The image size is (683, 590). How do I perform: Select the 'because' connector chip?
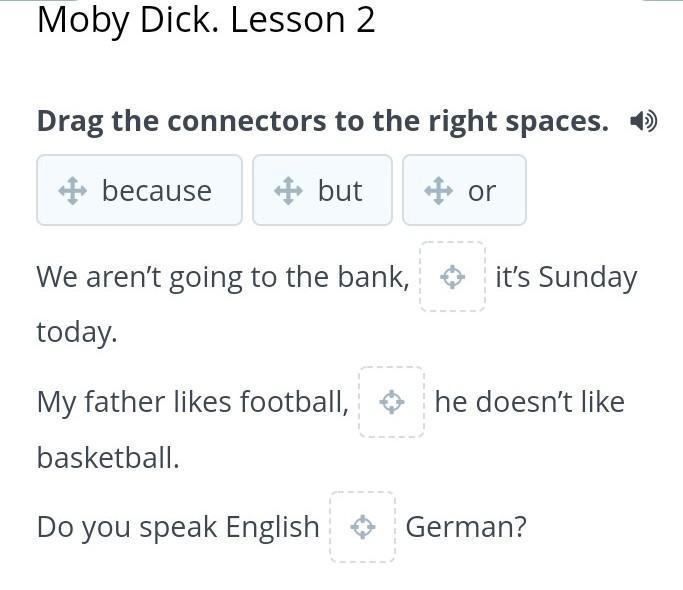pyautogui.click(x=139, y=190)
